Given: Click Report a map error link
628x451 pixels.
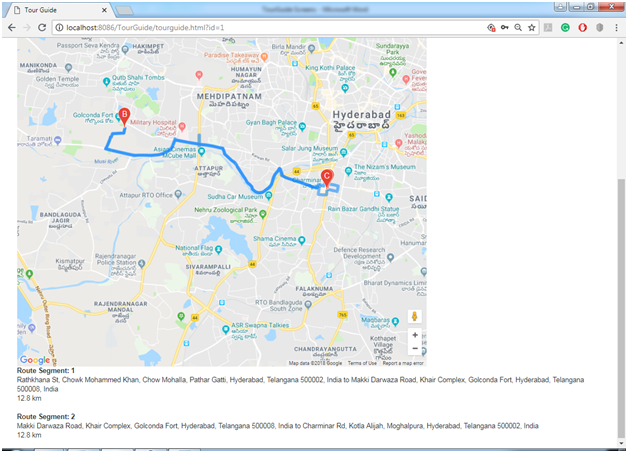Looking at the screenshot, I should click(x=403, y=363).
